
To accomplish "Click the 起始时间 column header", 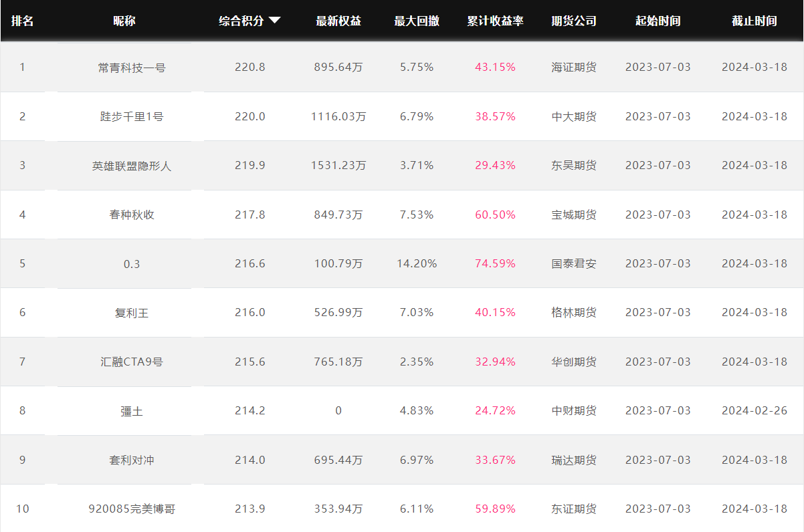I will click(x=658, y=21).
